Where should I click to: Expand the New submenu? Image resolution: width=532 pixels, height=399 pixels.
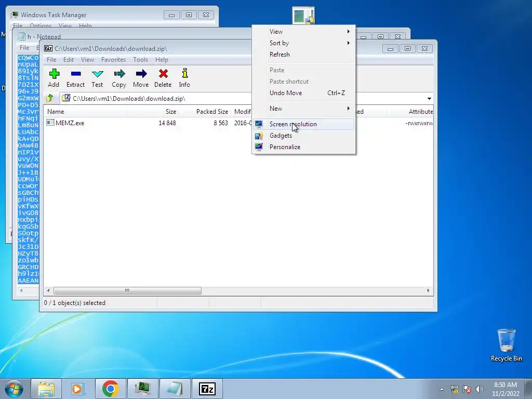click(x=303, y=109)
